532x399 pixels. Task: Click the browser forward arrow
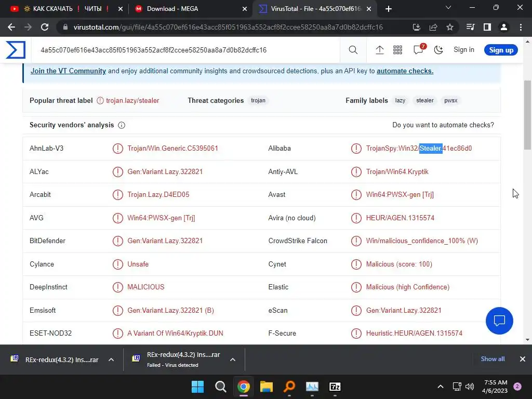pos(28,27)
